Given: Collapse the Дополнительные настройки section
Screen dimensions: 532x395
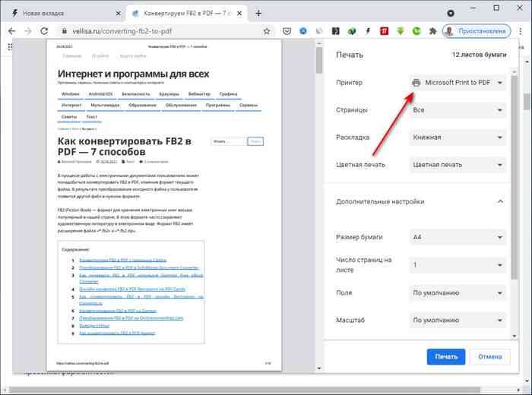Looking at the screenshot, I should click(500, 202).
